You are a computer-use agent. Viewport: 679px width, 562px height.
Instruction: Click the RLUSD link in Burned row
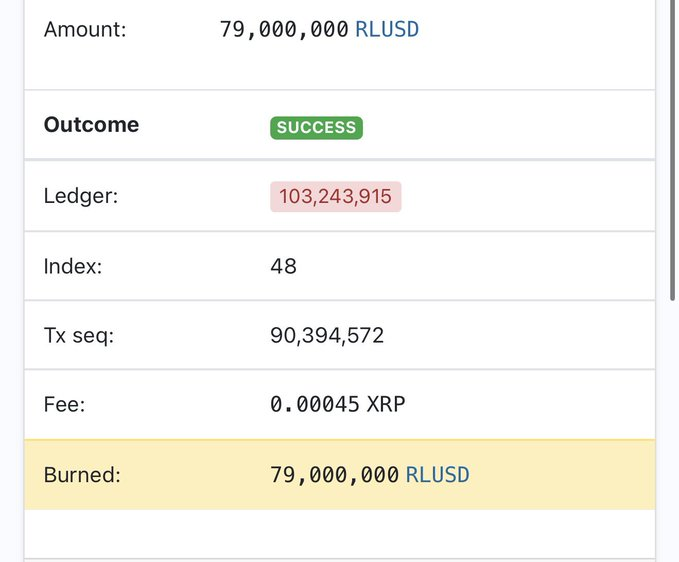(437, 475)
